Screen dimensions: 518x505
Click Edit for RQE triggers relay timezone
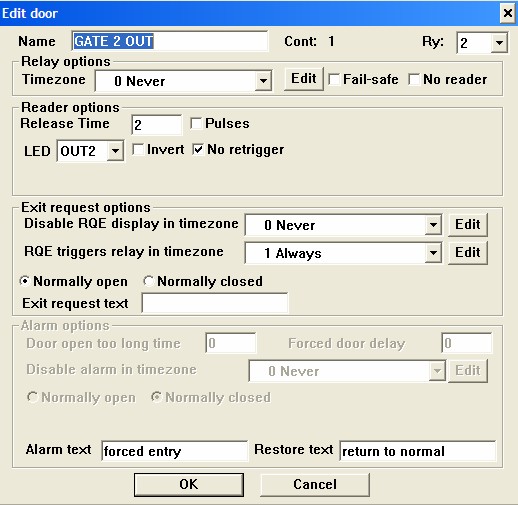click(x=468, y=253)
